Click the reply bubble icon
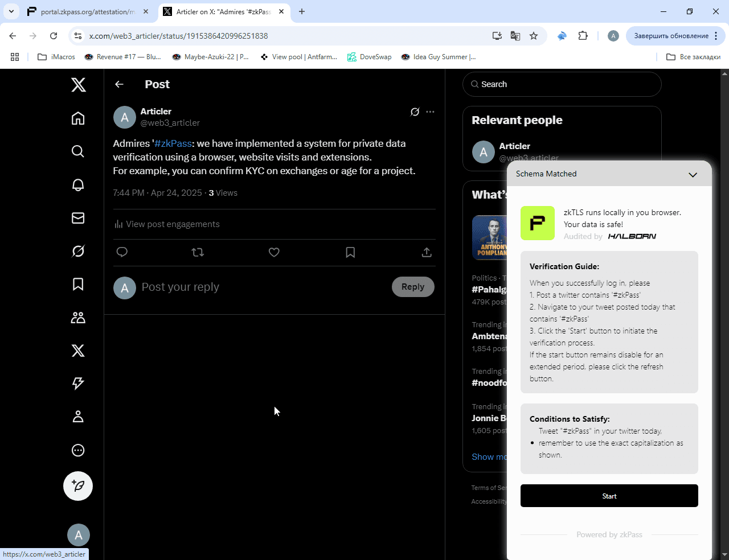The width and height of the screenshot is (729, 560). pos(122,252)
